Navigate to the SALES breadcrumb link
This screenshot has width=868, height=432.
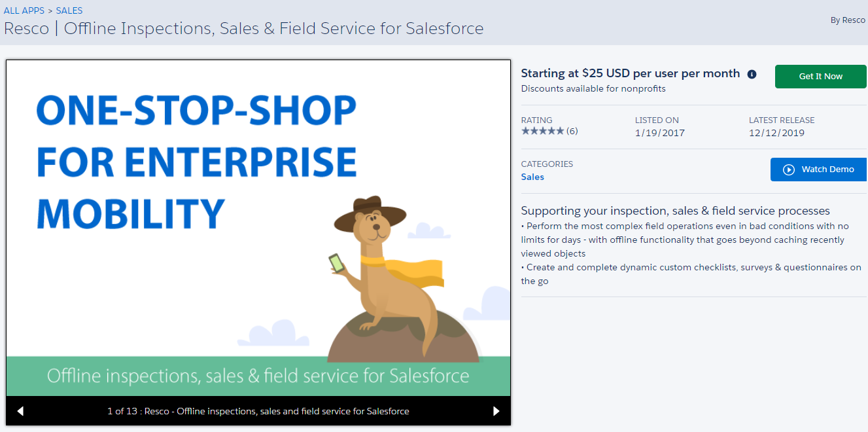[x=69, y=10]
